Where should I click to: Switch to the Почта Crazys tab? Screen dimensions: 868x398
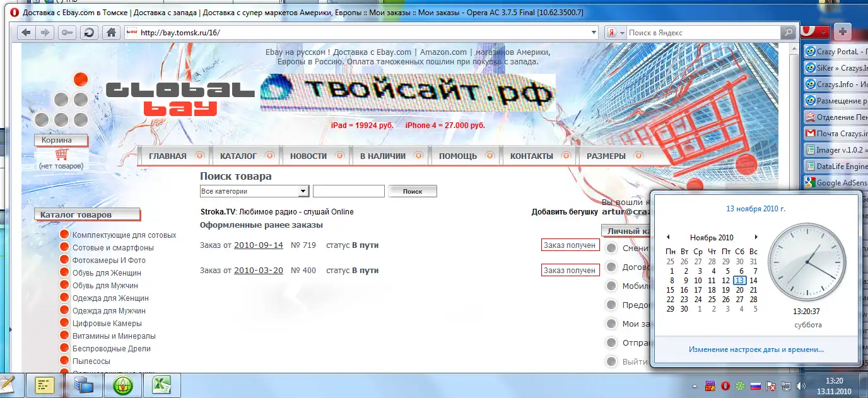tap(836, 134)
